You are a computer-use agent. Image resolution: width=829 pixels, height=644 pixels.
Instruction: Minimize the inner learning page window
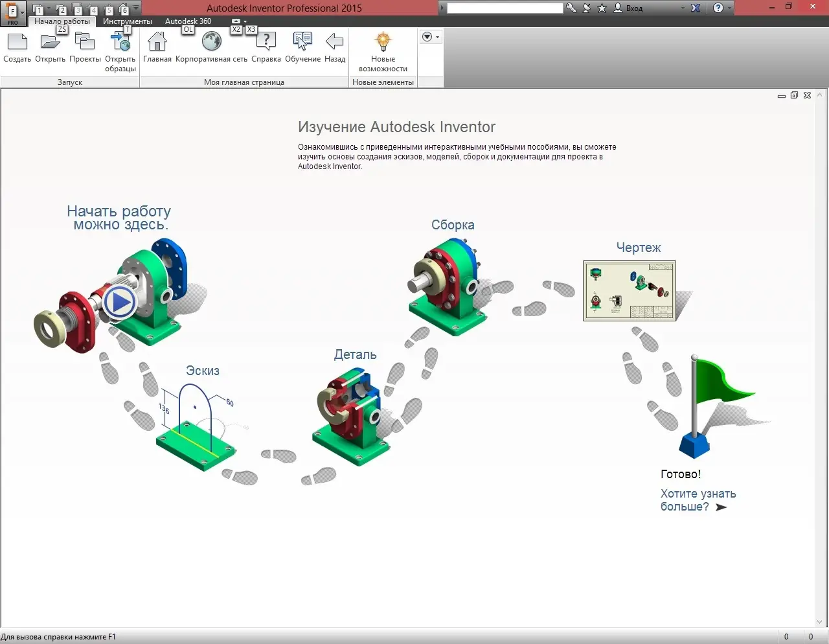click(782, 96)
